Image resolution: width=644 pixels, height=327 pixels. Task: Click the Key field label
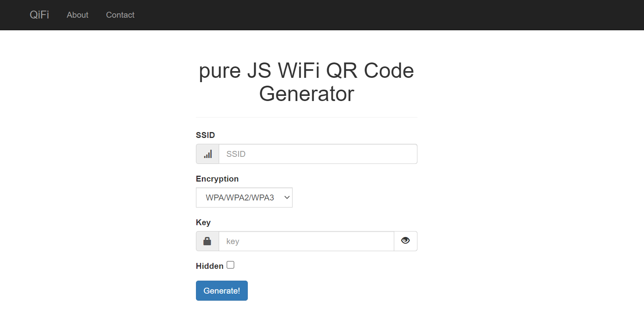(x=203, y=222)
